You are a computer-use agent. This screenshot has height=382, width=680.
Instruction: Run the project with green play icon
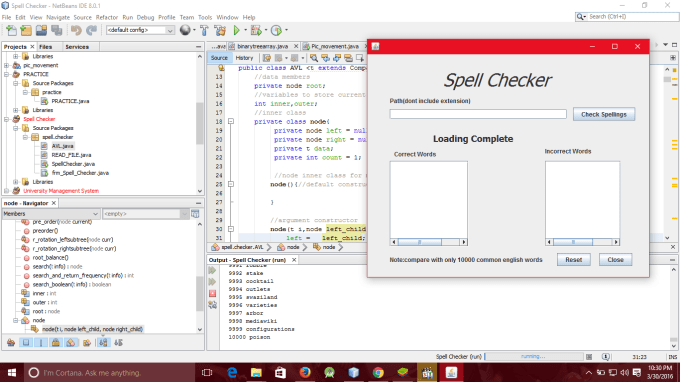click(x=236, y=30)
